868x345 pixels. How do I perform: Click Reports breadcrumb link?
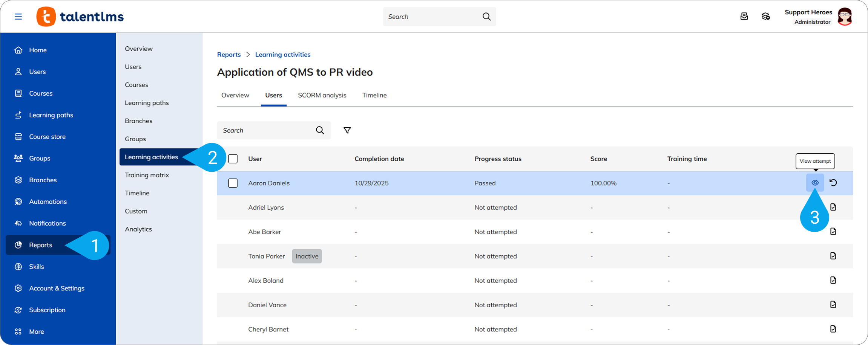(x=229, y=55)
